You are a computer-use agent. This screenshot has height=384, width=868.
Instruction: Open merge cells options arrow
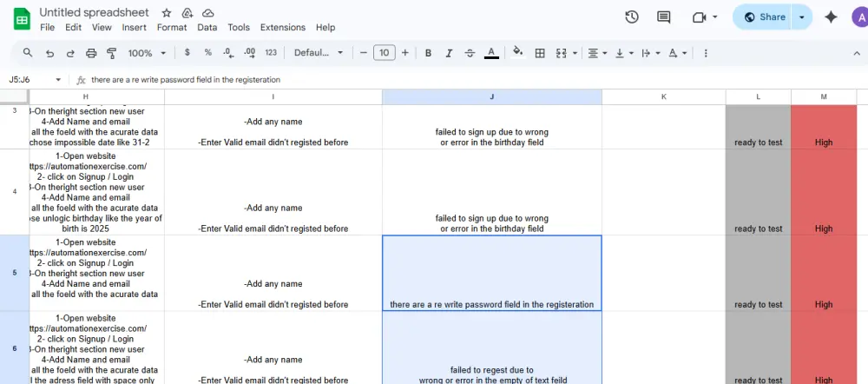(x=575, y=53)
